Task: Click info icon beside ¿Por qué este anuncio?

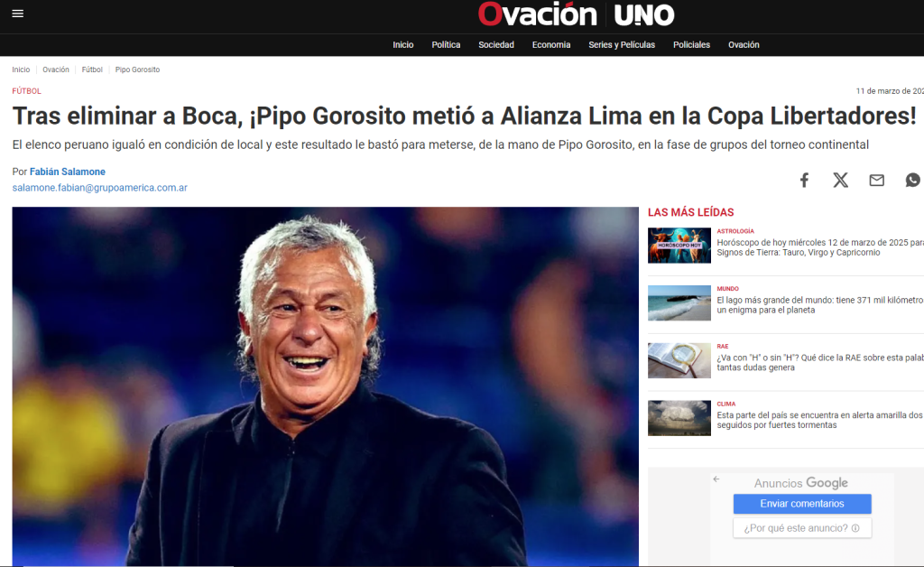Action: pyautogui.click(x=855, y=528)
